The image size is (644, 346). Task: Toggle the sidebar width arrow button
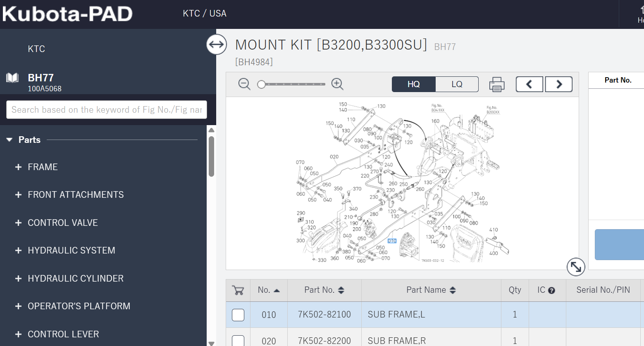[x=217, y=44]
